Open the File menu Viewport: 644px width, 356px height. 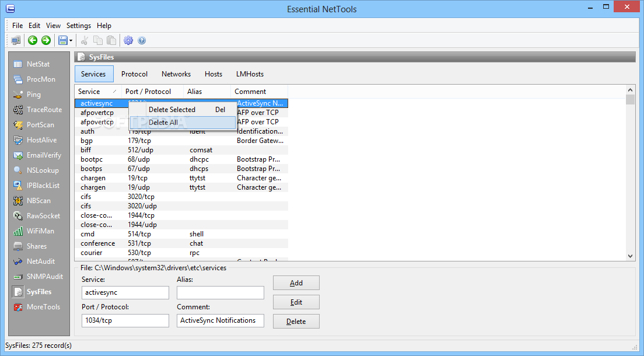point(17,26)
